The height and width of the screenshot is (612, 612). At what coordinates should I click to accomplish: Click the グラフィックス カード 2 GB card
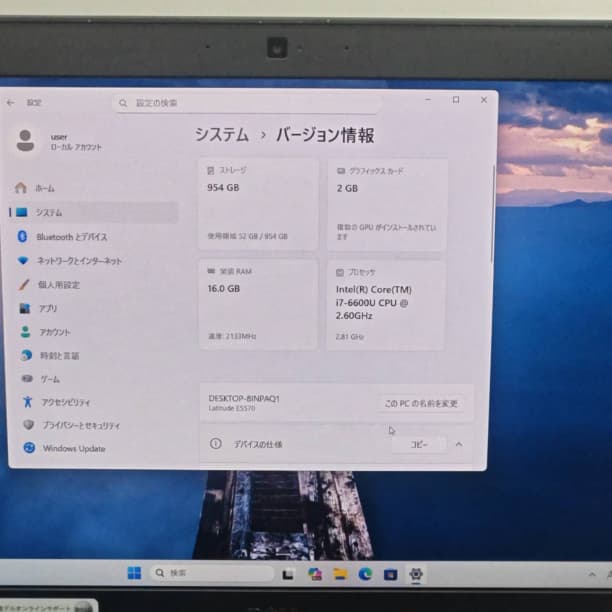(387, 205)
